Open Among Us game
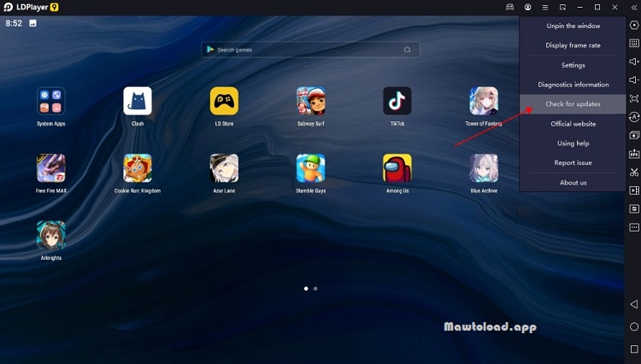The image size is (641, 364). point(397,168)
